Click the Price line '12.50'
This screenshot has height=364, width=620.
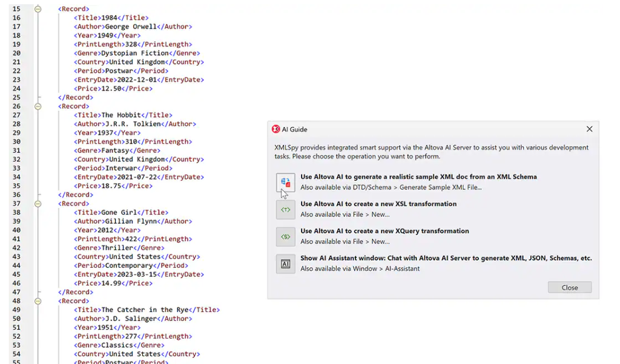click(x=113, y=88)
